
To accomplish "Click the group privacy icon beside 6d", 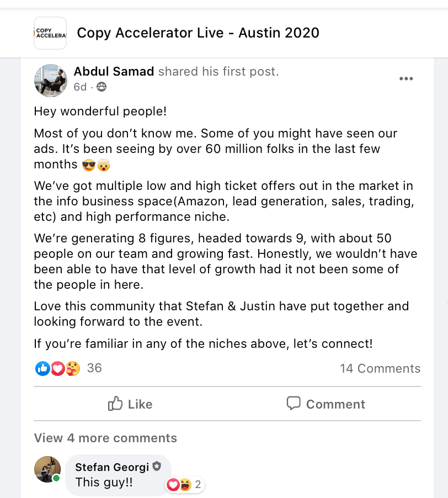I will coord(102,87).
